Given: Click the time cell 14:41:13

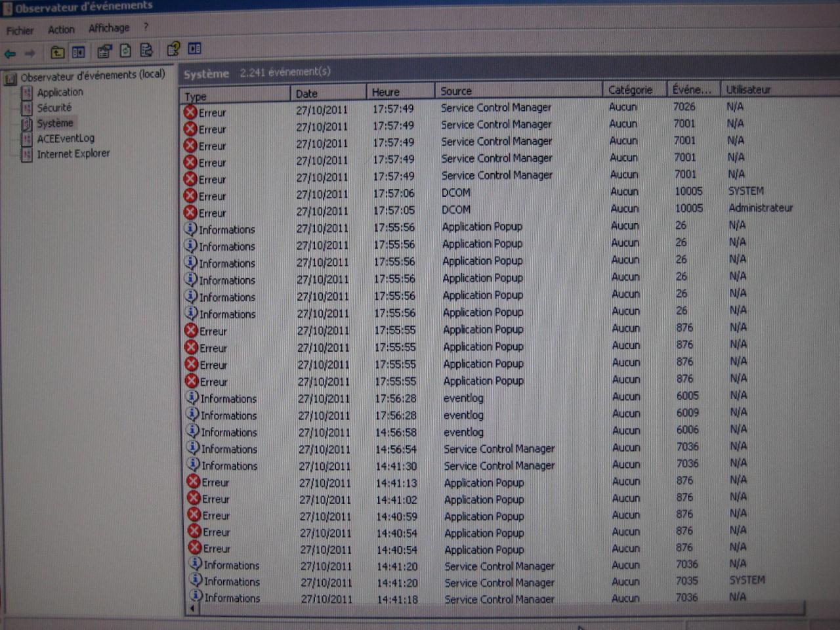Looking at the screenshot, I should click(396, 483).
